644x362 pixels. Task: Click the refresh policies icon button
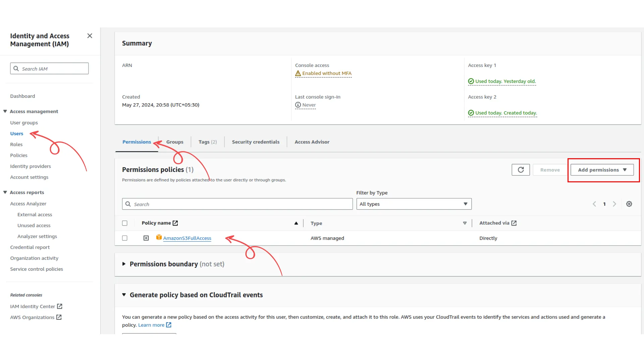(521, 170)
